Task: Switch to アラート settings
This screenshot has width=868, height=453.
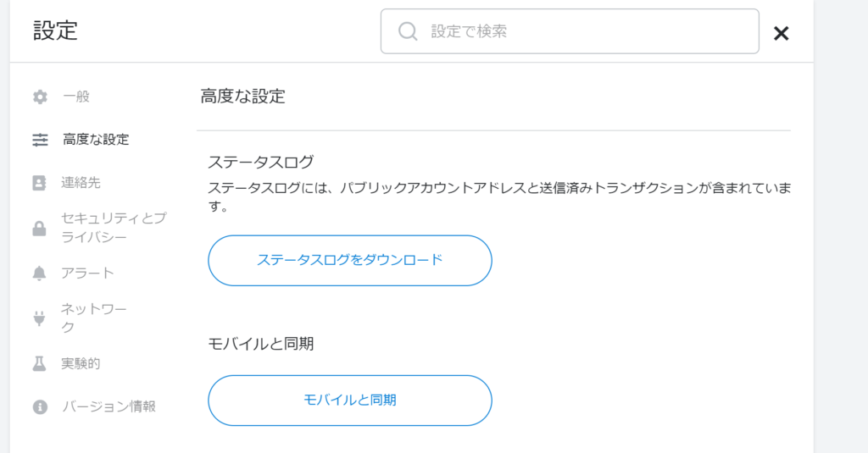Action: click(88, 273)
